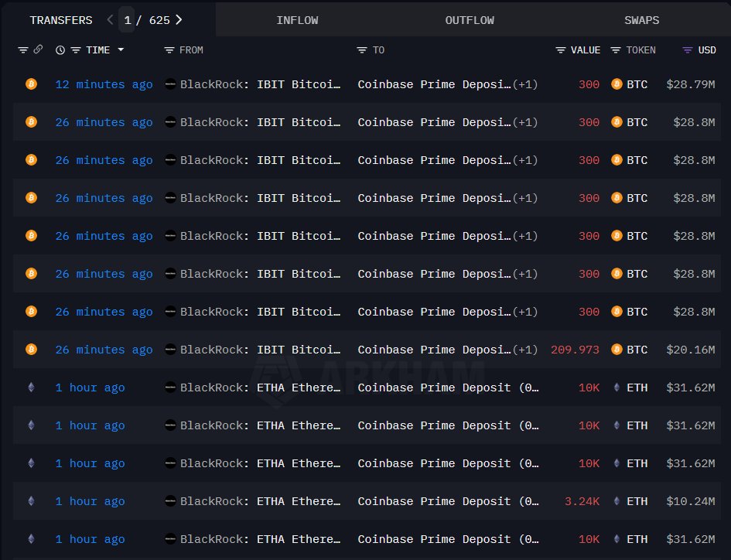Click the VALUE column header label

[x=586, y=50]
